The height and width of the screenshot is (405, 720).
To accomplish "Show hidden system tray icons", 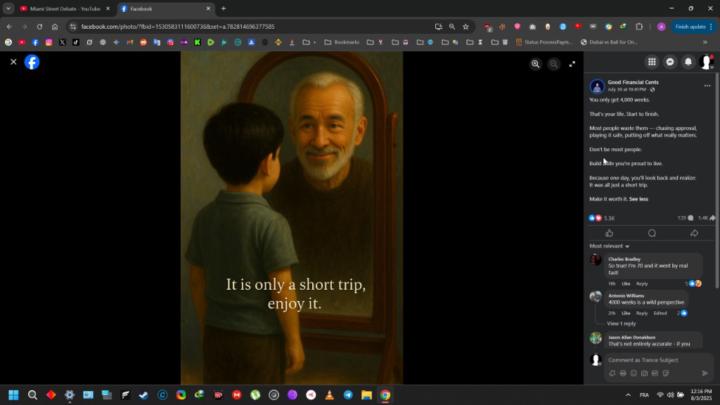I will (x=628, y=395).
